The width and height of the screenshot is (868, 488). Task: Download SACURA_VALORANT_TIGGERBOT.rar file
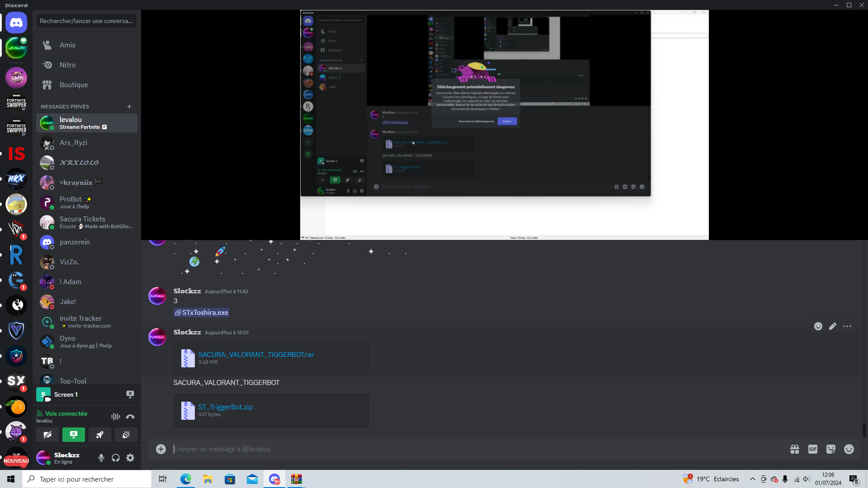256,355
